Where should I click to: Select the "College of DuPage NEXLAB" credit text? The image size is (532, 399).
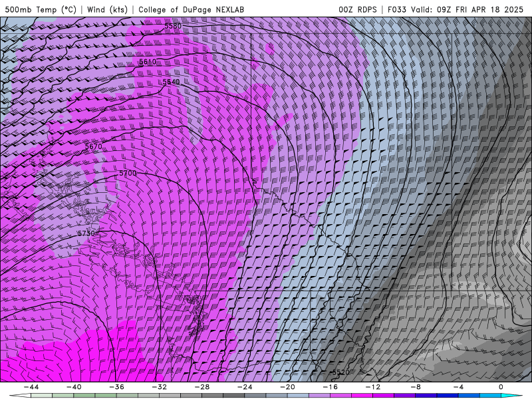(x=191, y=9)
